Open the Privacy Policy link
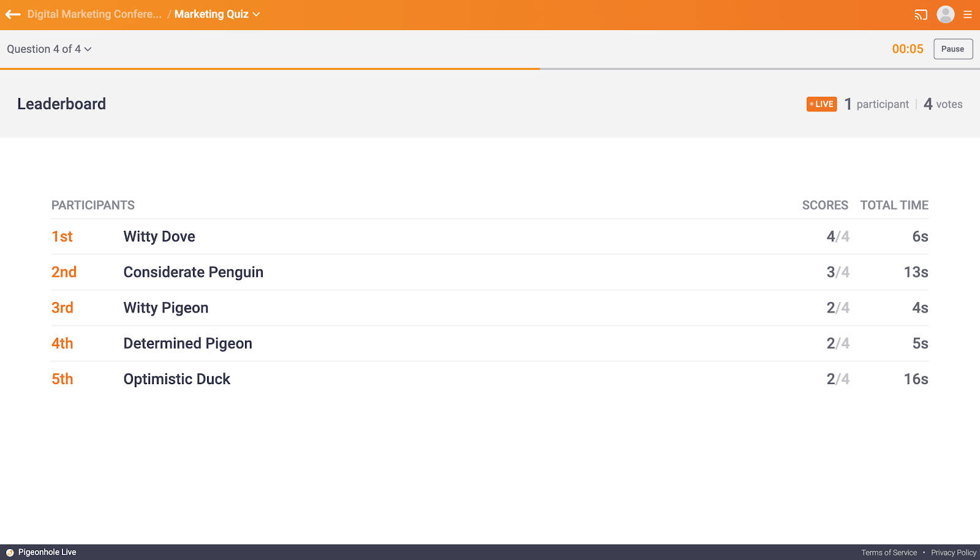980x560 pixels. pyautogui.click(x=953, y=553)
